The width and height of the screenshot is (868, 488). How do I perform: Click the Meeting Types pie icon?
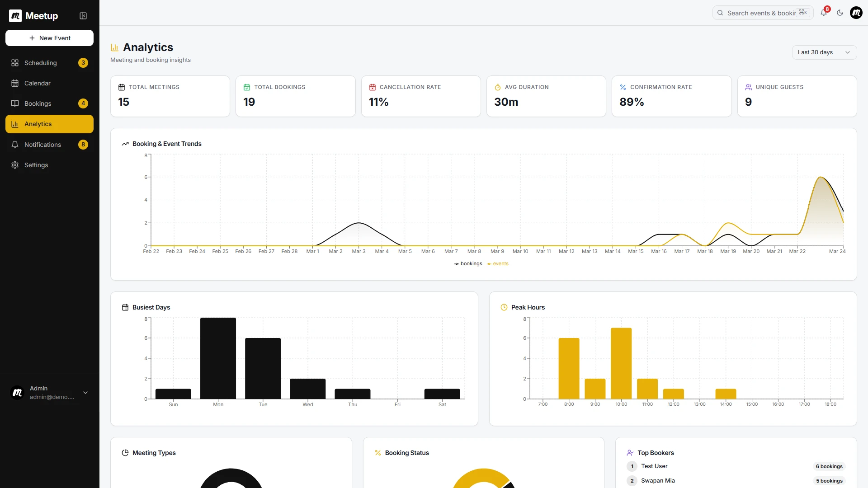(125, 453)
